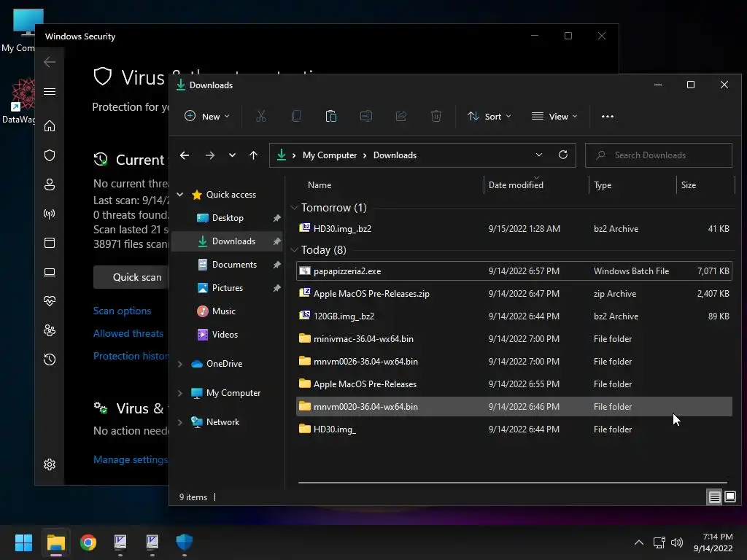Open the View layout dropdown
The image size is (747, 560).
(554, 116)
